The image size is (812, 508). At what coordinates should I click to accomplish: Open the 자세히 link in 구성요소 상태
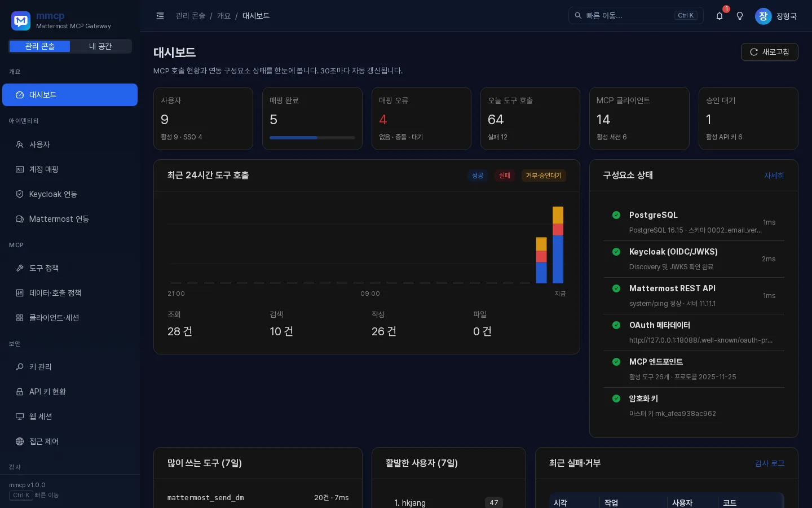click(x=774, y=176)
